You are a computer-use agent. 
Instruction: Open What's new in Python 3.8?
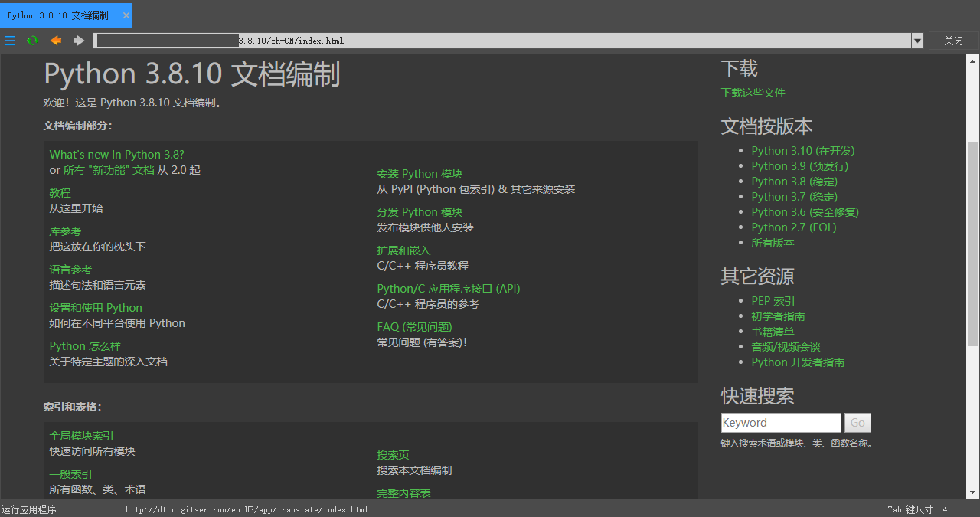click(x=116, y=154)
